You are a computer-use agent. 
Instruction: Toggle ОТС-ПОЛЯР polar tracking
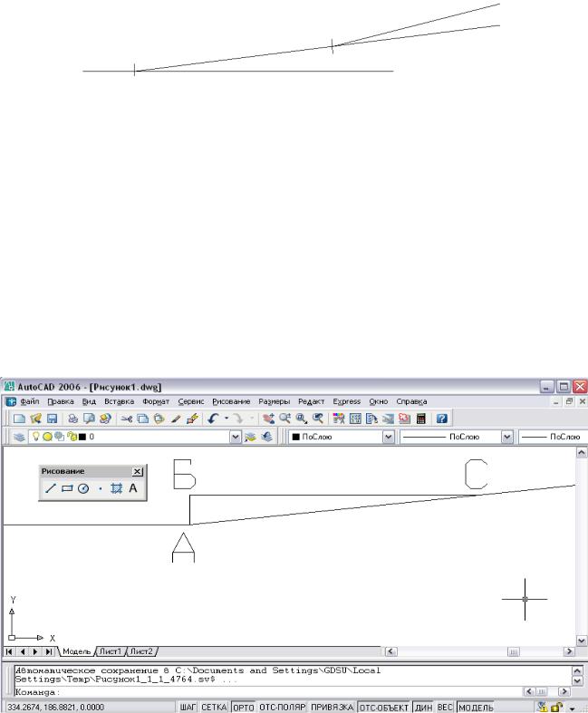point(283,707)
